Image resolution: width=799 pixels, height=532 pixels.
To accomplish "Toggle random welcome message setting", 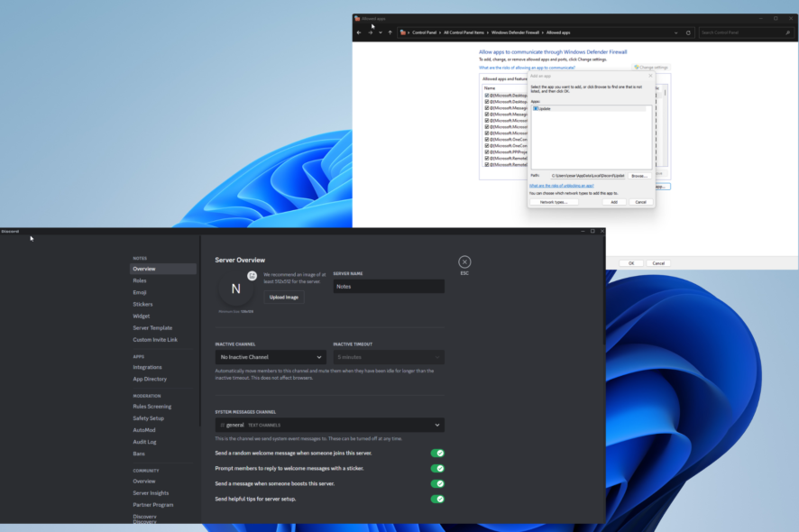I will 437,453.
